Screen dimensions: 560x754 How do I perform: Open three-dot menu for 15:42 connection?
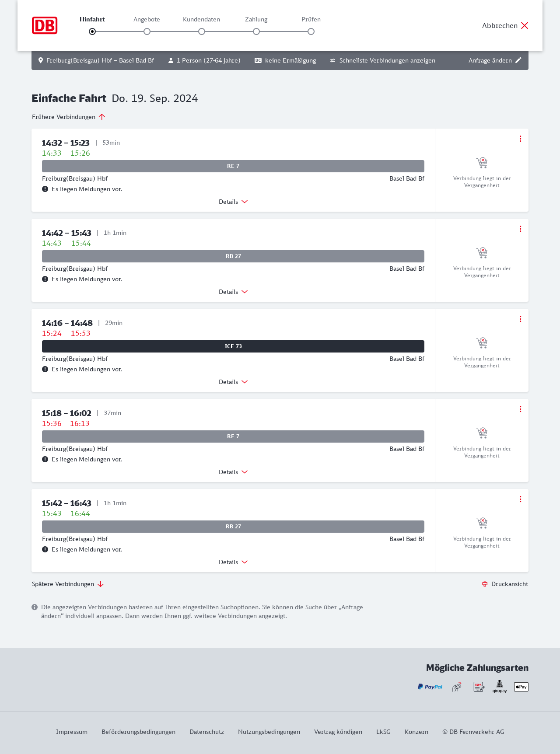point(520,499)
